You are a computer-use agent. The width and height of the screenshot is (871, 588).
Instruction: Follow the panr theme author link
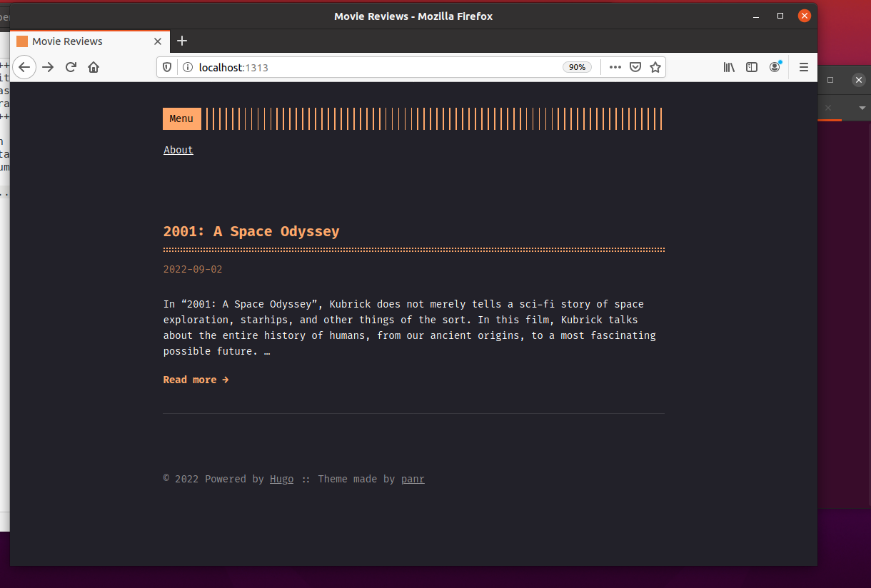tap(413, 479)
